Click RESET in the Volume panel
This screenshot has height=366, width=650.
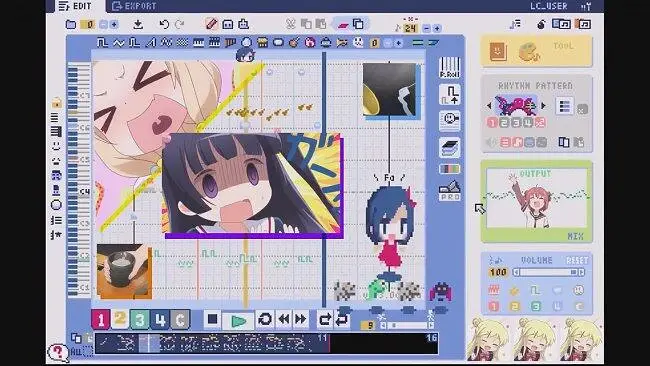coord(577,260)
